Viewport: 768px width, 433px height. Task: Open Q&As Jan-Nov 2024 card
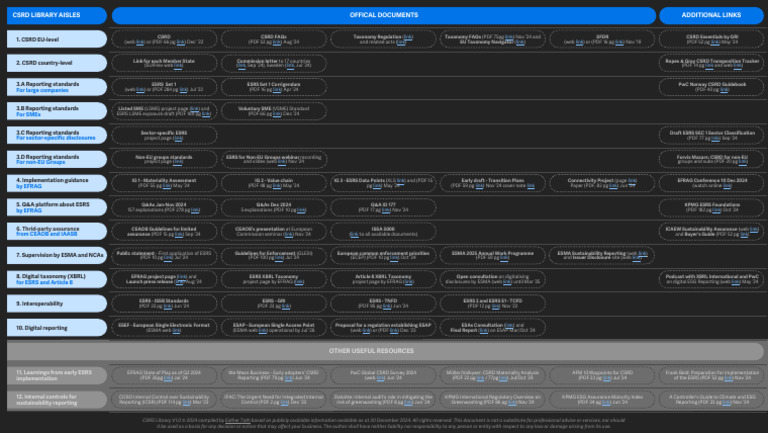point(164,207)
